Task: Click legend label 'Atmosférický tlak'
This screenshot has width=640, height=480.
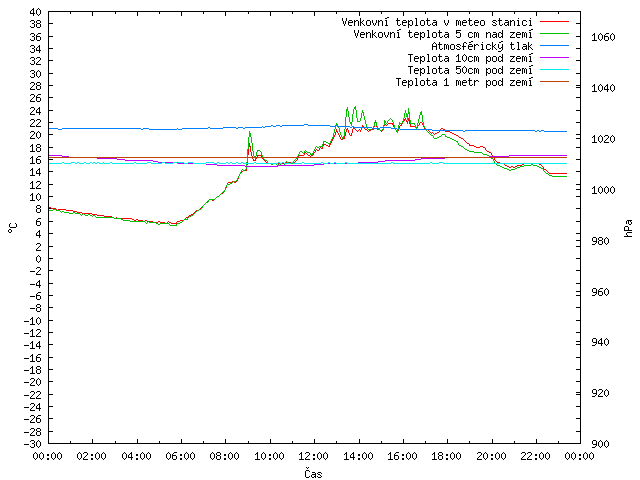Action: (482, 46)
